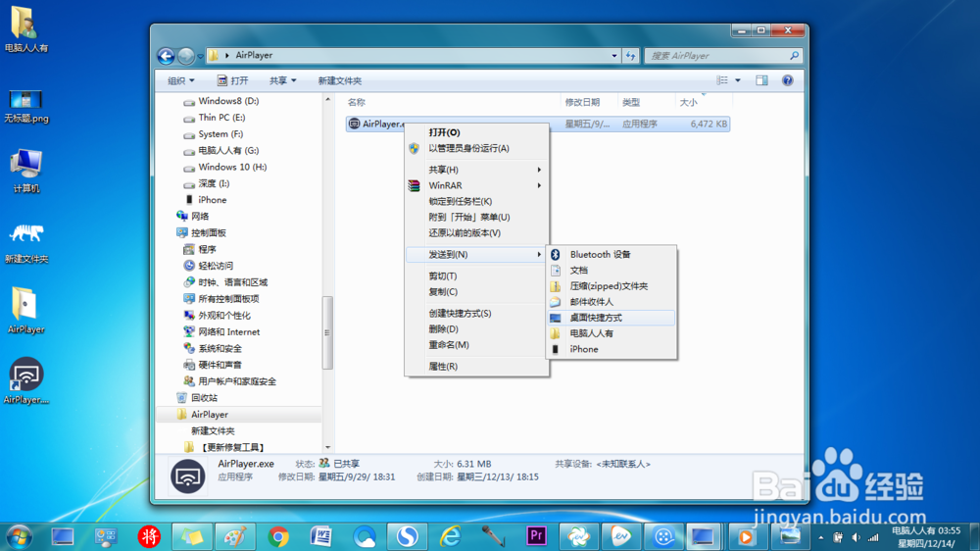Click the Explorer back navigation arrow
Viewport: 980px width, 551px height.
point(166,56)
